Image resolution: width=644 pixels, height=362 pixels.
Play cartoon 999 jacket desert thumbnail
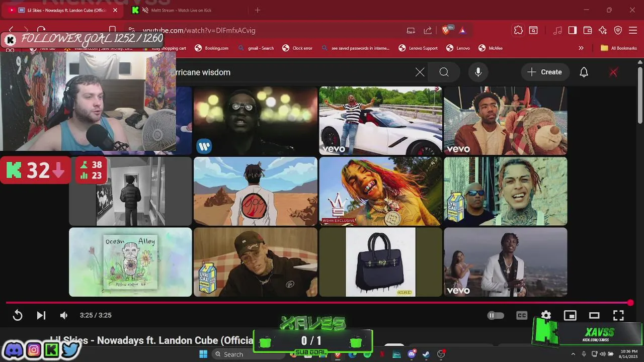256,191
